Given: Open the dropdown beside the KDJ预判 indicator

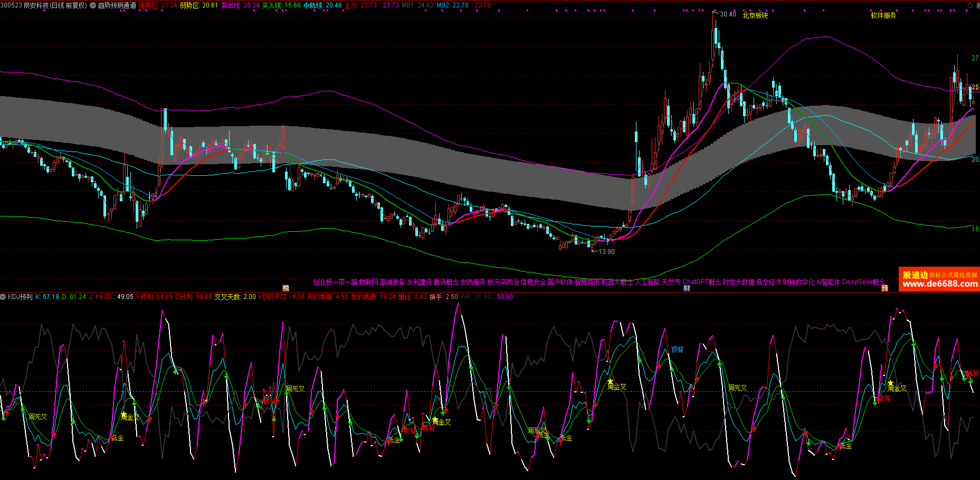Looking at the screenshot, I should coord(3,297).
